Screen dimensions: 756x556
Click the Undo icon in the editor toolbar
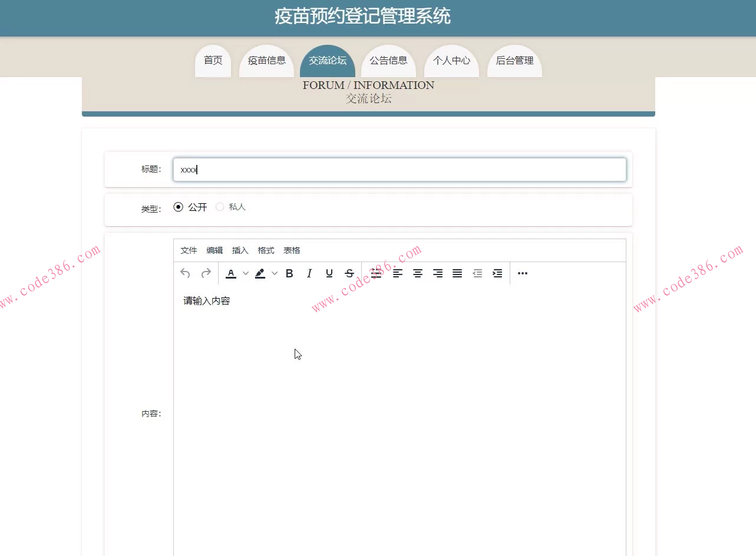click(x=184, y=273)
